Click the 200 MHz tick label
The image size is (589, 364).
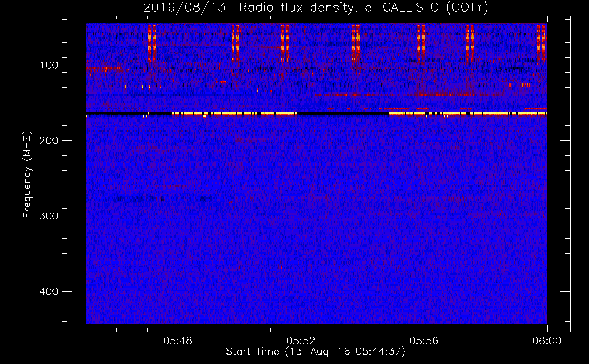49,141
